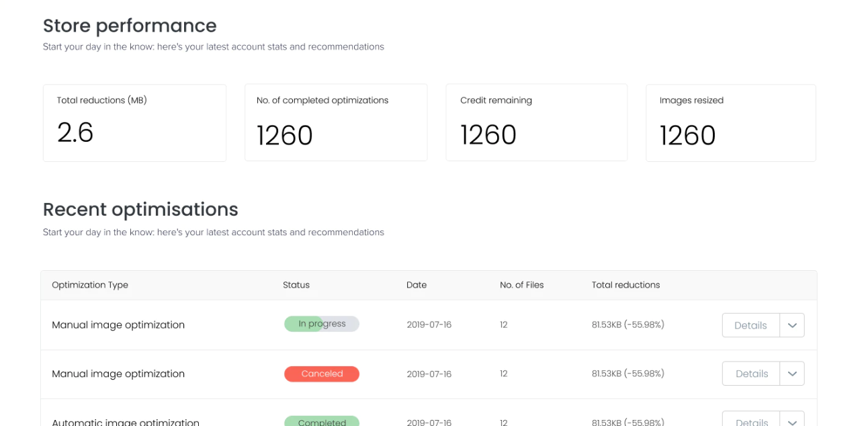Select the No. of completed optimizations card
This screenshot has height=426, width=868.
pyautogui.click(x=336, y=122)
